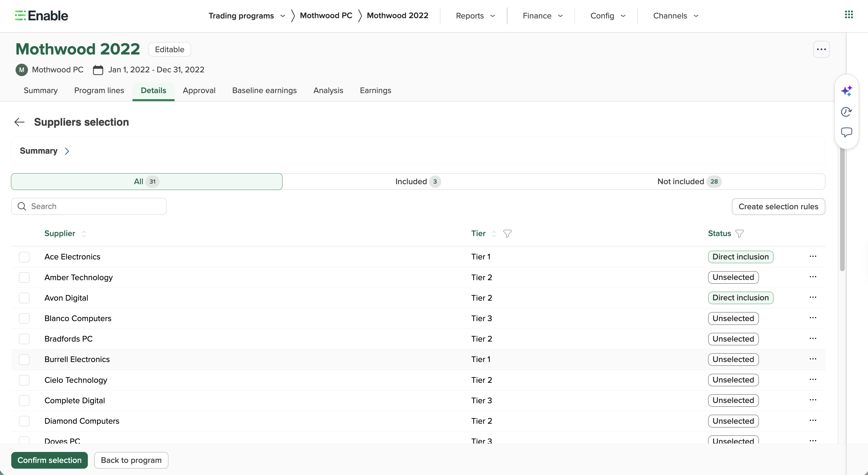868x475 pixels.
Task: Go to Mothwood PC breadcrumb link
Action: [326, 16]
